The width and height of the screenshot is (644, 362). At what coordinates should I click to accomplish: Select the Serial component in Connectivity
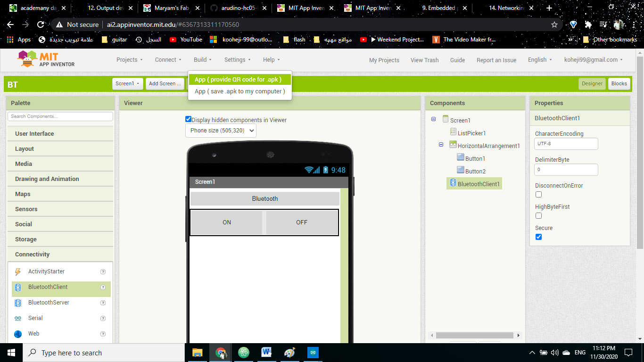[x=35, y=318]
